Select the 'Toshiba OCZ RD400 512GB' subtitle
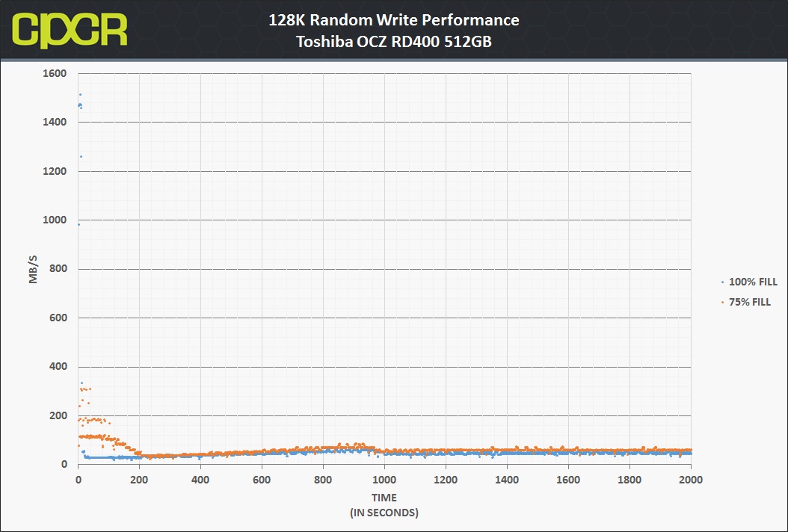The width and height of the screenshot is (788, 532). click(393, 41)
